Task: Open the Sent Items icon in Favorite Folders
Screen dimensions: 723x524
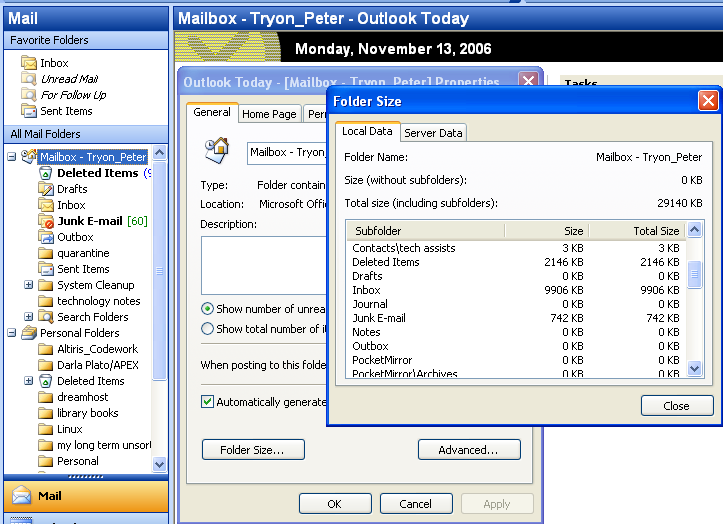Action: point(28,111)
